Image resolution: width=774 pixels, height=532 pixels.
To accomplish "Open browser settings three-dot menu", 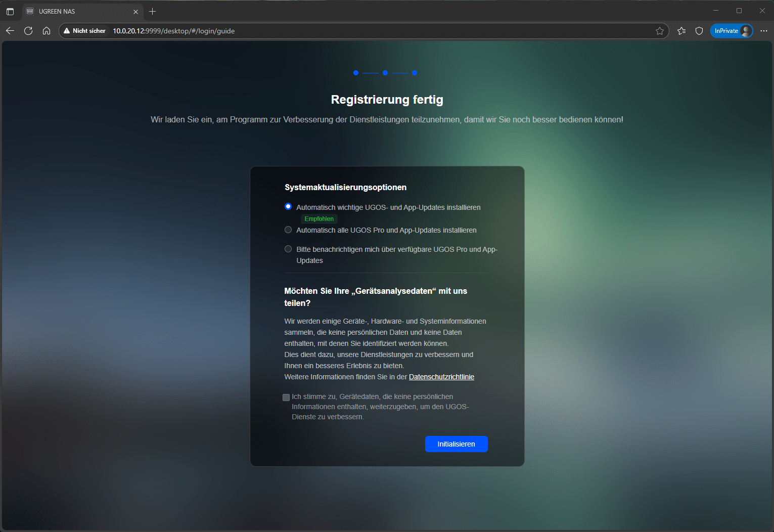I will click(763, 31).
